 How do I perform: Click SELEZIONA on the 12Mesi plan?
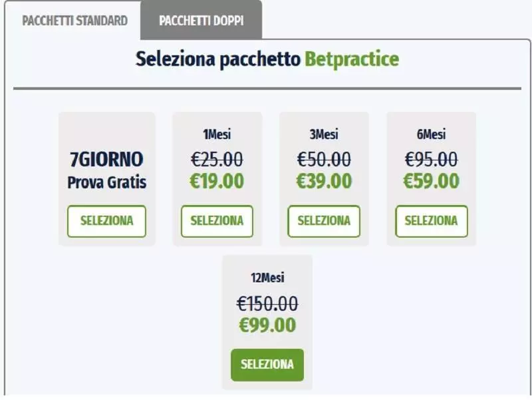266,364
